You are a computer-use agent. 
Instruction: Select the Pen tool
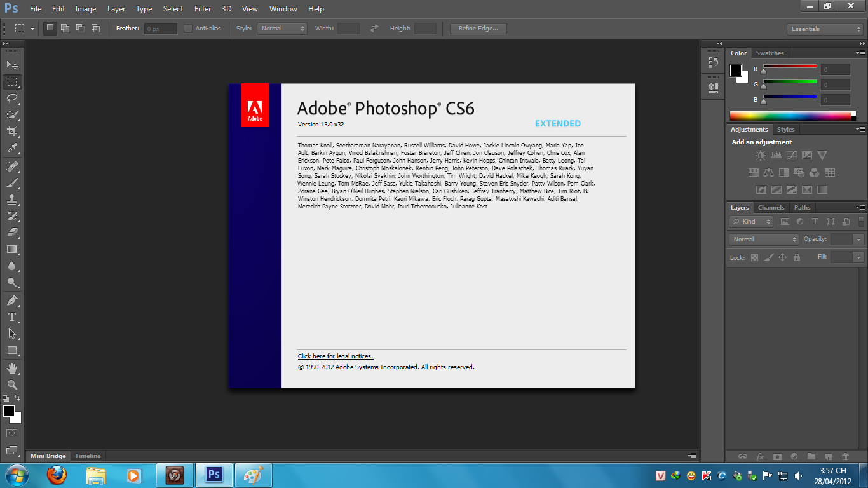[x=12, y=301]
